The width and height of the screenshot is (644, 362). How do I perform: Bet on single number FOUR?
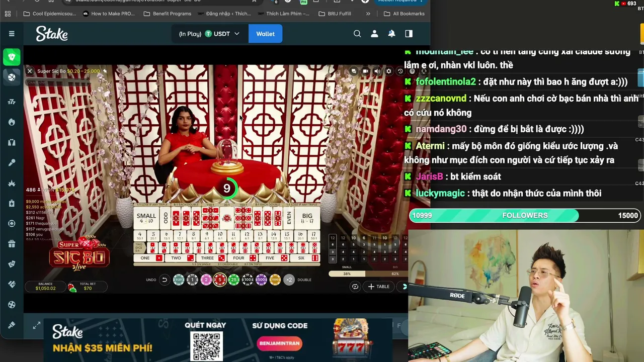(242, 258)
